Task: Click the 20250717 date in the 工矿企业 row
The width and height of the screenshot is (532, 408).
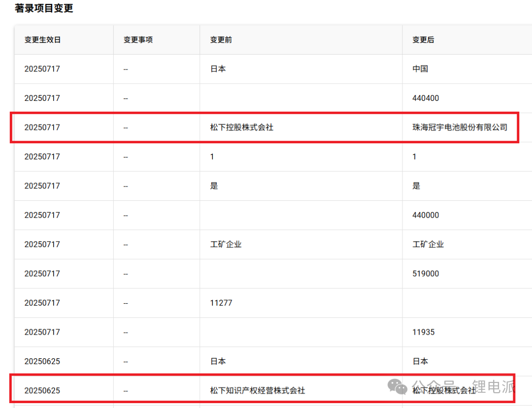Action: (x=42, y=244)
